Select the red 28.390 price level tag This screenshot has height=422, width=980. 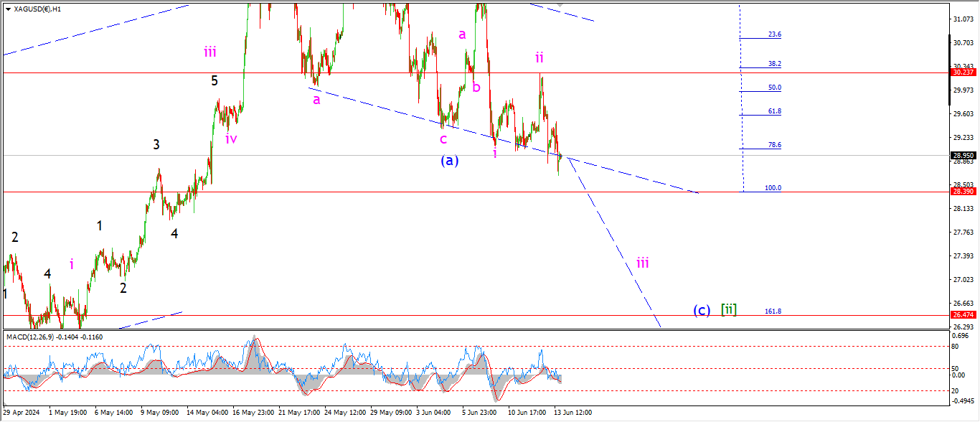coord(965,192)
